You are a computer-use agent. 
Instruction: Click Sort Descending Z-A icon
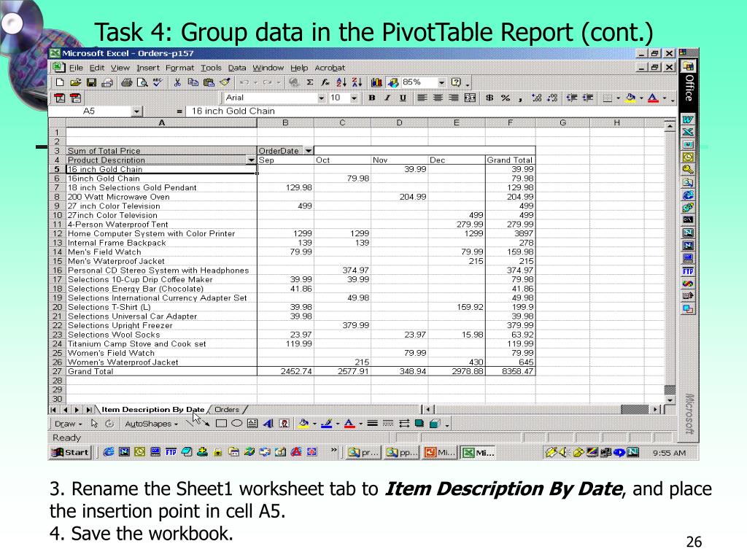click(x=357, y=83)
